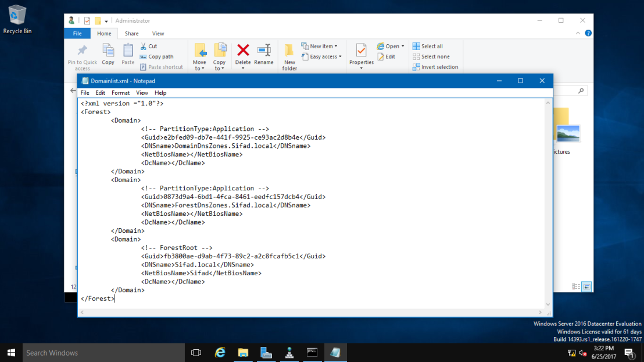Click Notepad horizontal scrollbar right arrow
The height and width of the screenshot is (362, 644).
point(540,313)
